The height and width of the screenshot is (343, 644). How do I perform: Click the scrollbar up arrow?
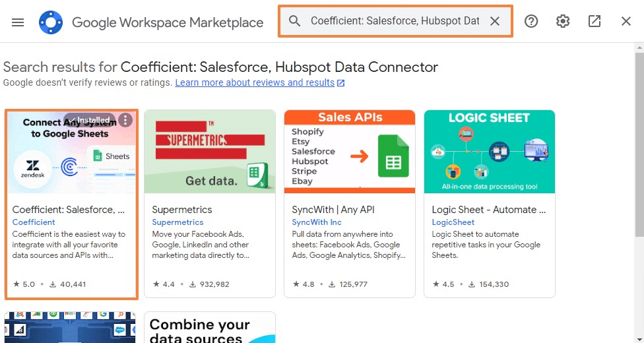pyautogui.click(x=639, y=47)
